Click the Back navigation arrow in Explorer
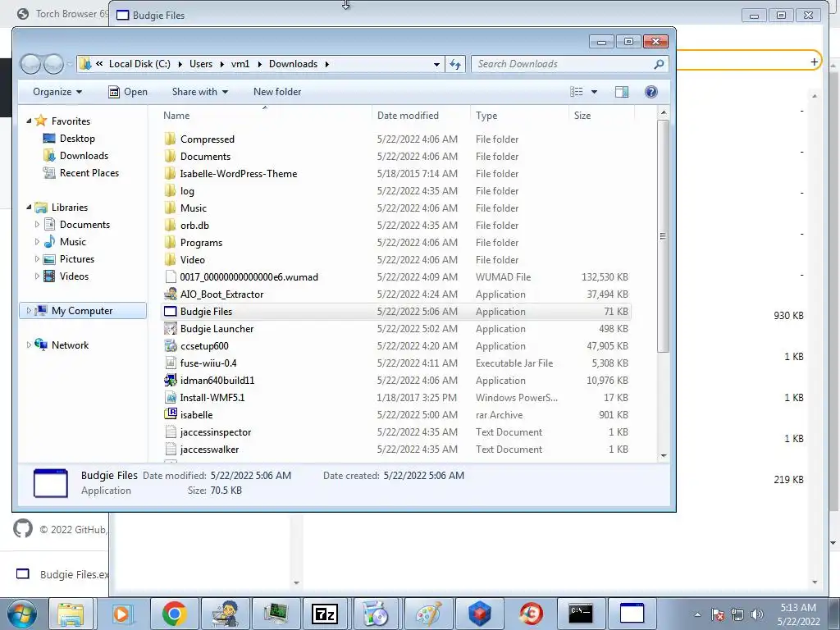Image resolution: width=840 pixels, height=630 pixels. tap(30, 64)
